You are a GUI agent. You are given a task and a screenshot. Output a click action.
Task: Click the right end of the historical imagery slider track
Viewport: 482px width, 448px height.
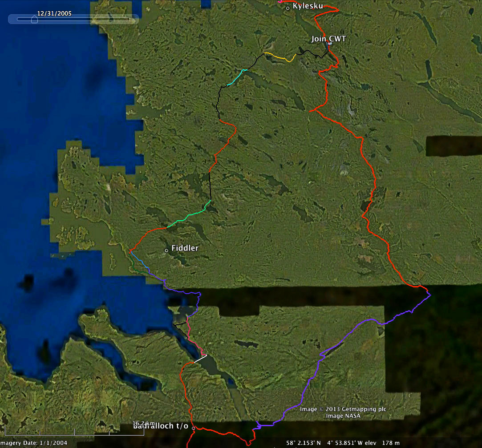129,19
